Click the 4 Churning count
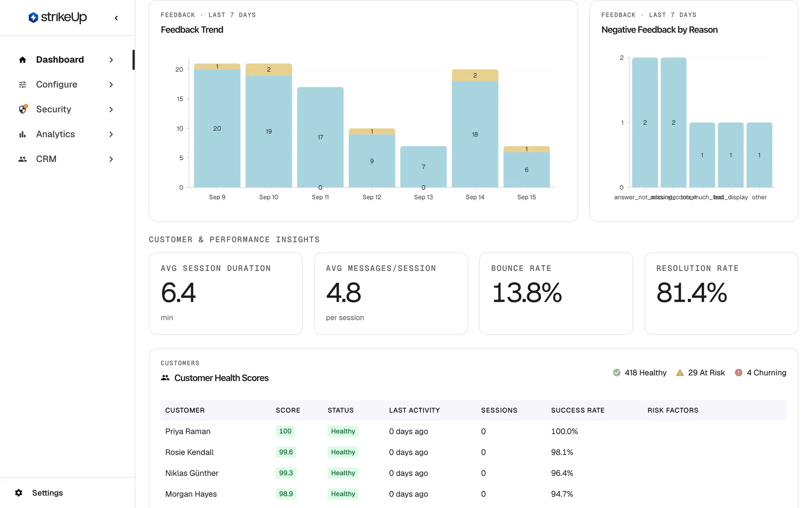812x508 pixels. (x=766, y=373)
